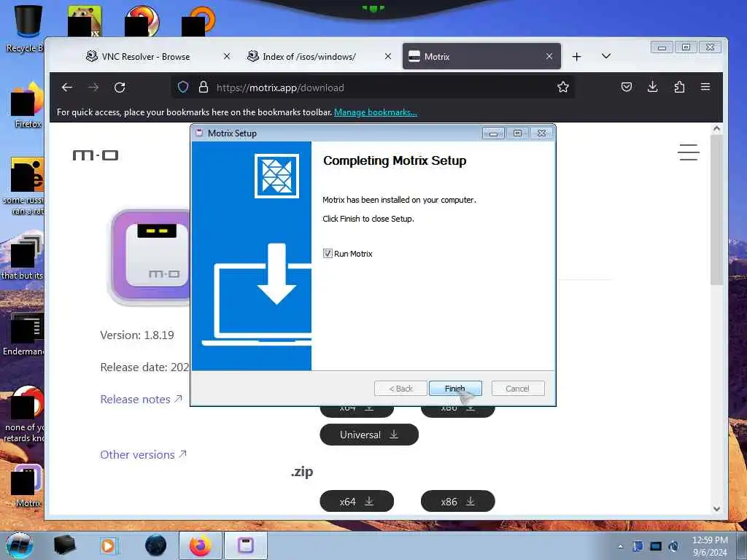747x560 pixels.
Task: Switch to Index of /isos/windows/ tab
Action: pyautogui.click(x=309, y=57)
